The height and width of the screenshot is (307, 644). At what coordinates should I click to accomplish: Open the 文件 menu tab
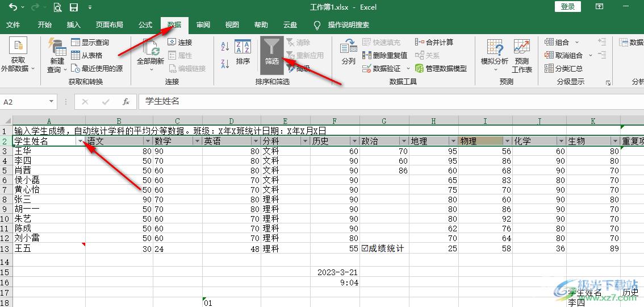[x=13, y=25]
